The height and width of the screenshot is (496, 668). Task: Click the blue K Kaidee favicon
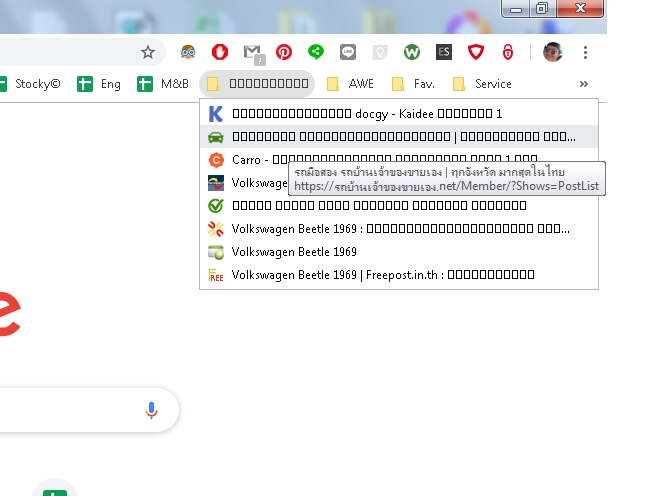coord(216,114)
